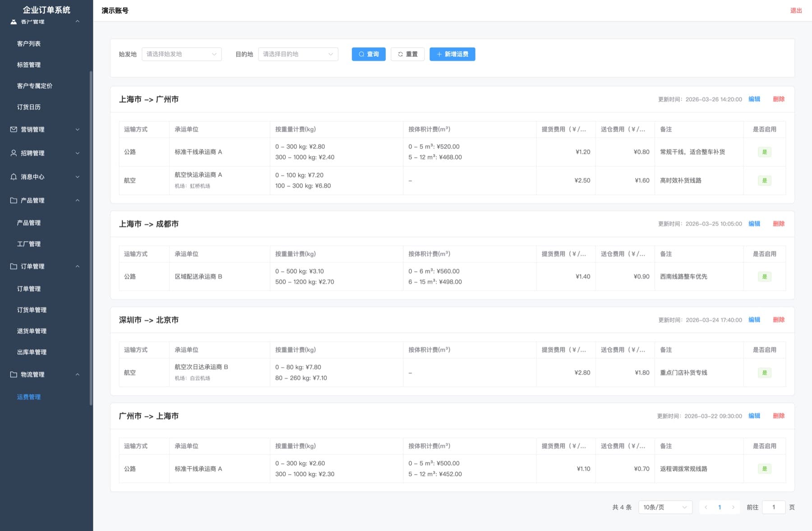Image resolution: width=812 pixels, height=531 pixels.
Task: Click the sidebar vertical scrollbar
Action: point(91,238)
